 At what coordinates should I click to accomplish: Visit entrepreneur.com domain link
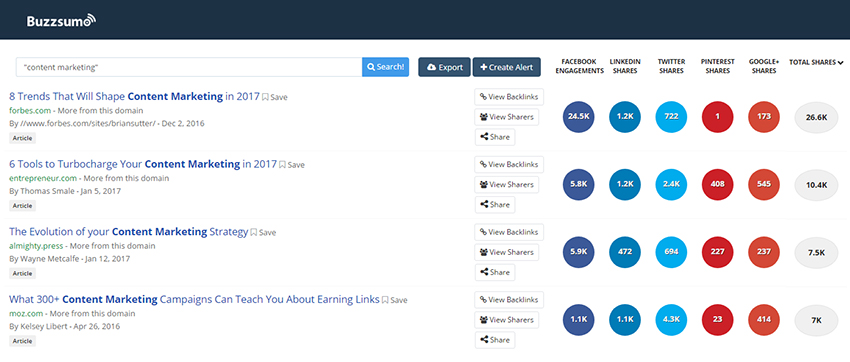click(43, 178)
